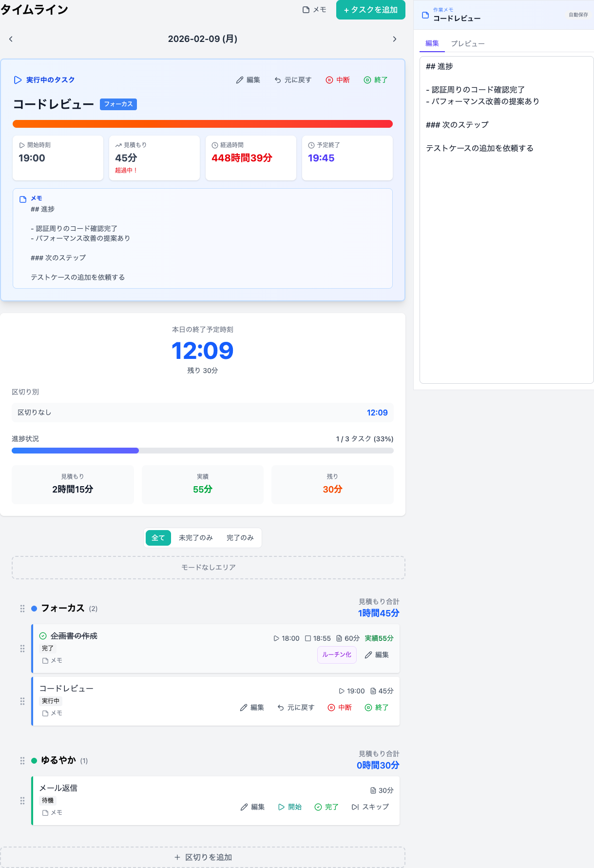Grab the drag handle of ゆるやか section
Screen dimensions: 594x868
pyautogui.click(x=22, y=761)
